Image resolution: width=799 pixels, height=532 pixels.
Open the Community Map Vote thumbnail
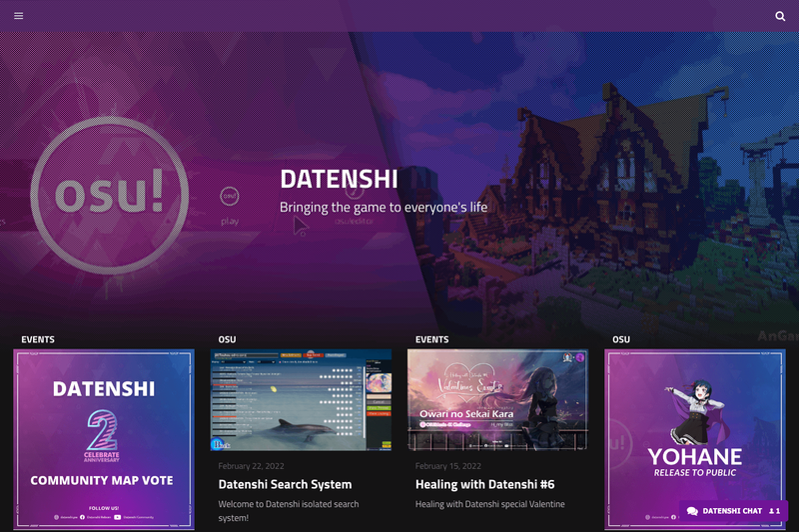pos(104,439)
